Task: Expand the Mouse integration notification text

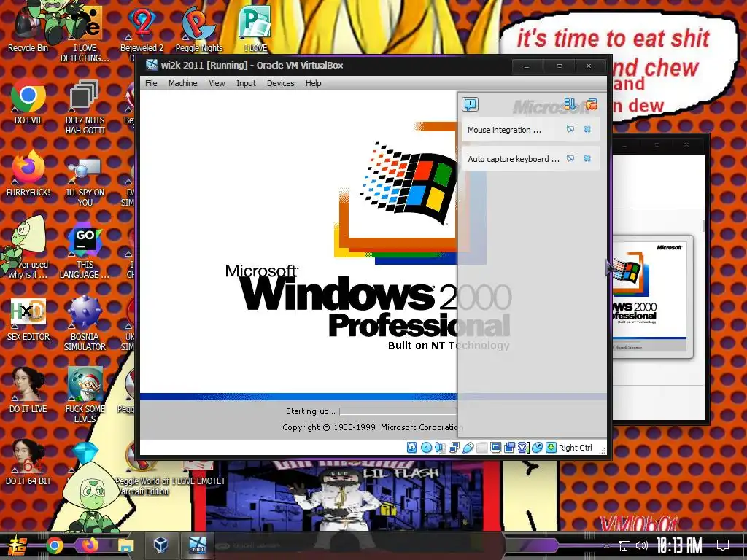Action: (x=504, y=130)
